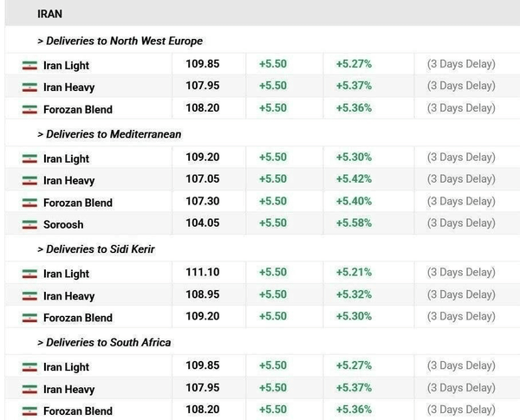520x420 pixels.
Task: Click the flag next to Iran Heavy under Mediterranean
Action: [29, 181]
